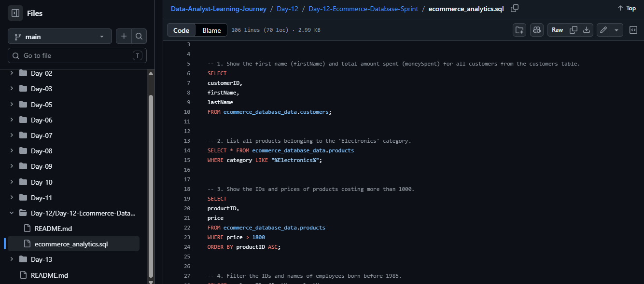Collapse the Day-12 folder chevron

(12, 213)
